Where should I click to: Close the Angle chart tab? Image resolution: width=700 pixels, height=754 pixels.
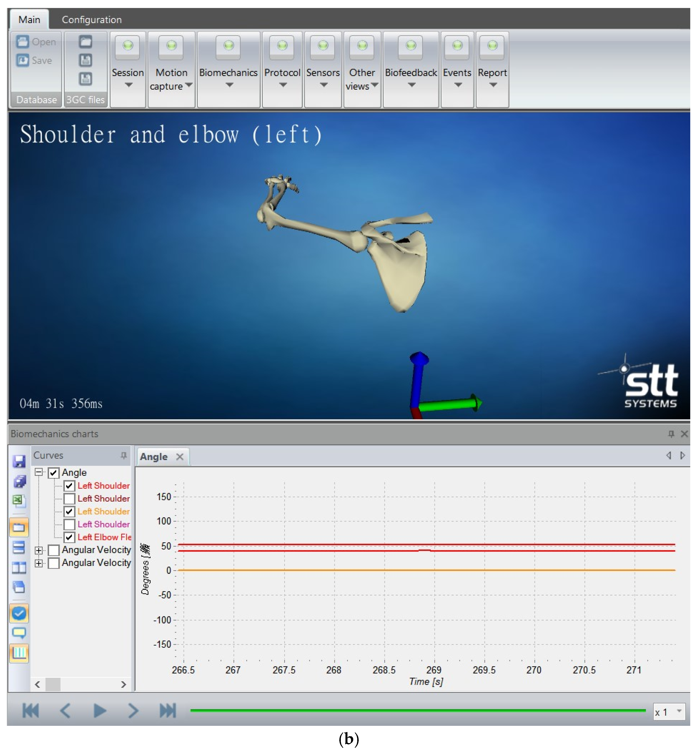pos(180,457)
